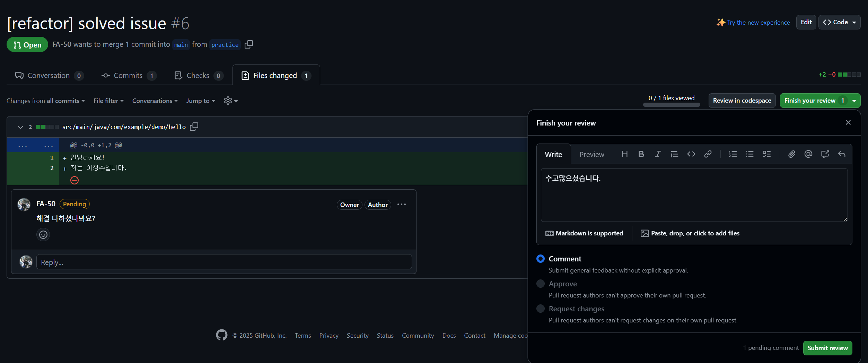Image resolution: width=868 pixels, height=363 pixels.
Task: Open the Conversations dropdown
Action: (155, 101)
